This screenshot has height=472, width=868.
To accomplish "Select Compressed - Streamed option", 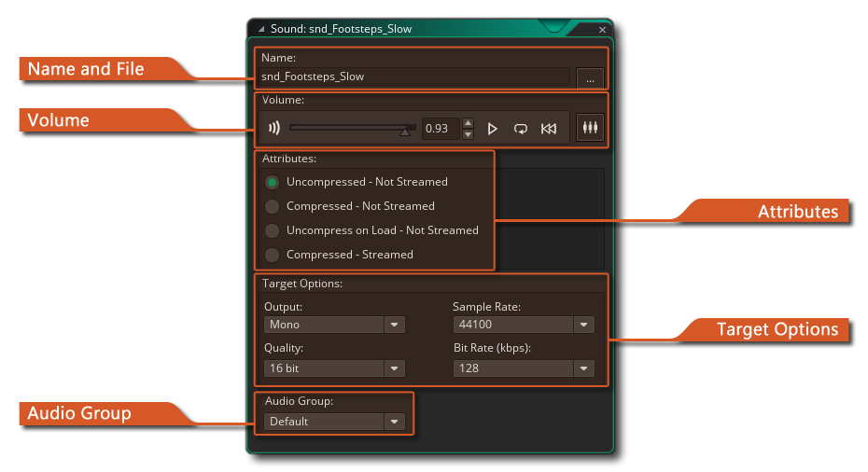I will point(273,255).
